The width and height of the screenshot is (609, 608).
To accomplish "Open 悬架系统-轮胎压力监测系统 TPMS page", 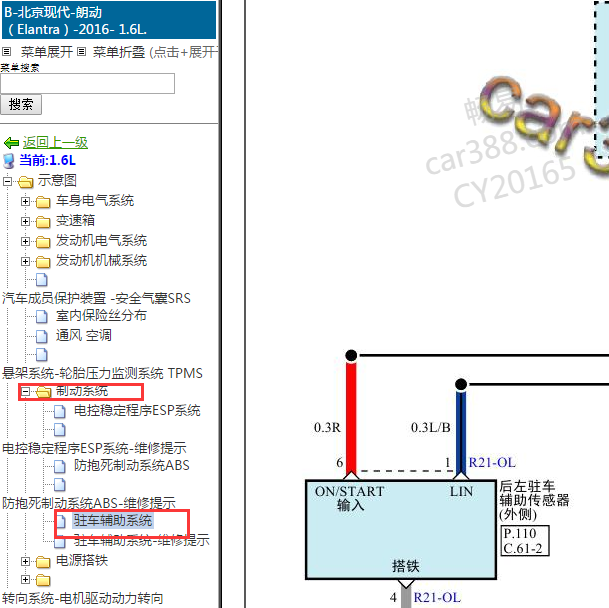I will pos(103,373).
